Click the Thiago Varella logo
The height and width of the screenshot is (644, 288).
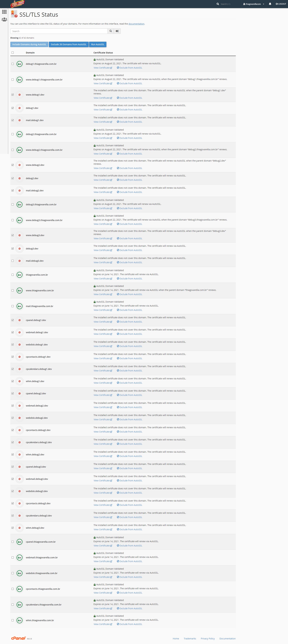click(17, 4)
